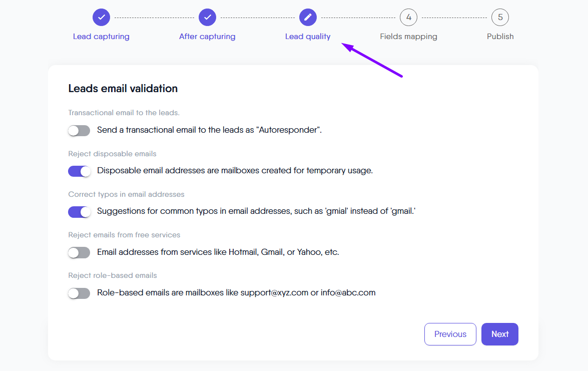This screenshot has width=588, height=371.
Task: Go to step 4 circle icon
Action: pyautogui.click(x=408, y=18)
